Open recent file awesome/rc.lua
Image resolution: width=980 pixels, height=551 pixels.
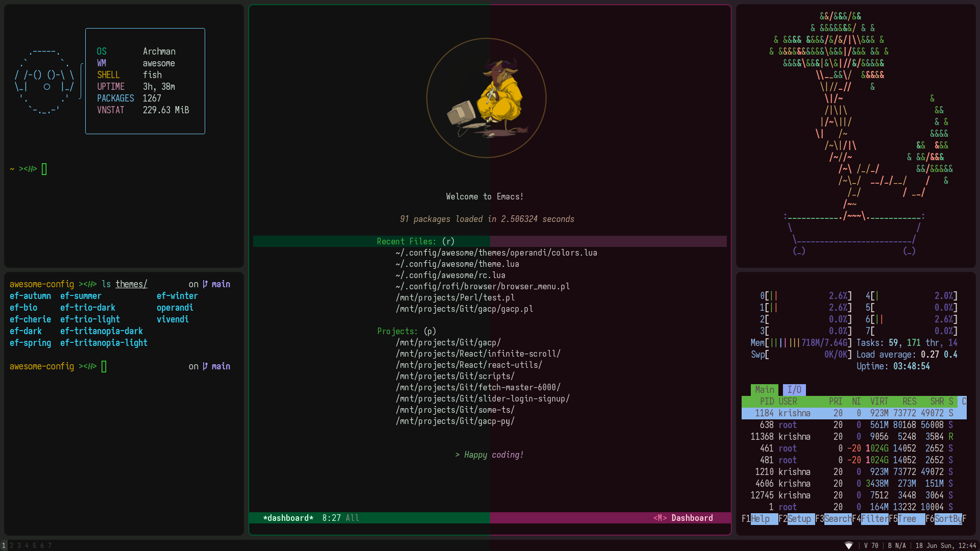[450, 275]
